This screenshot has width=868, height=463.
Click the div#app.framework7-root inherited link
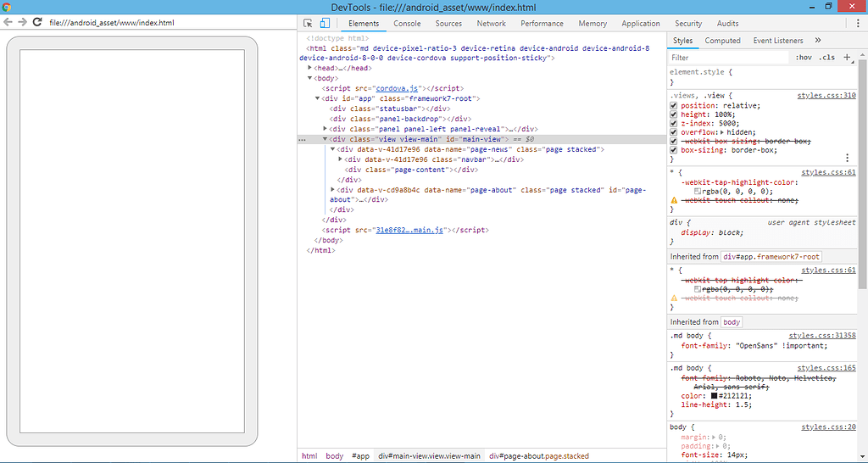[x=771, y=256]
